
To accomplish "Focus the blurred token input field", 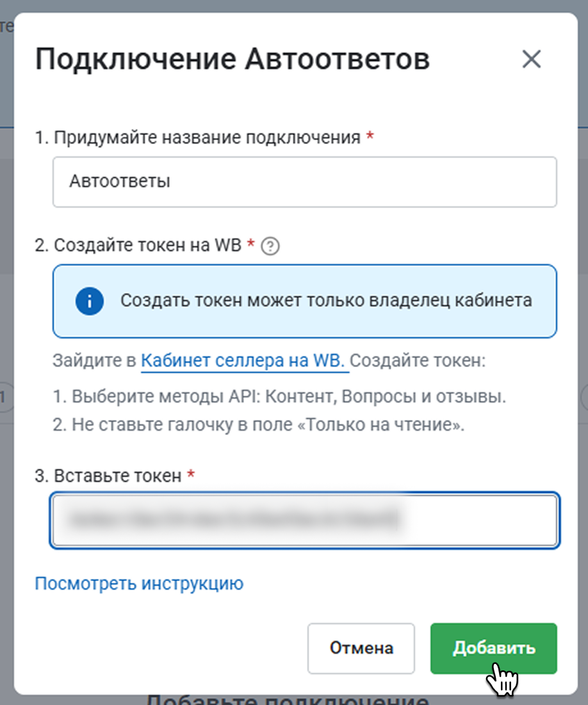I will coord(304,520).
